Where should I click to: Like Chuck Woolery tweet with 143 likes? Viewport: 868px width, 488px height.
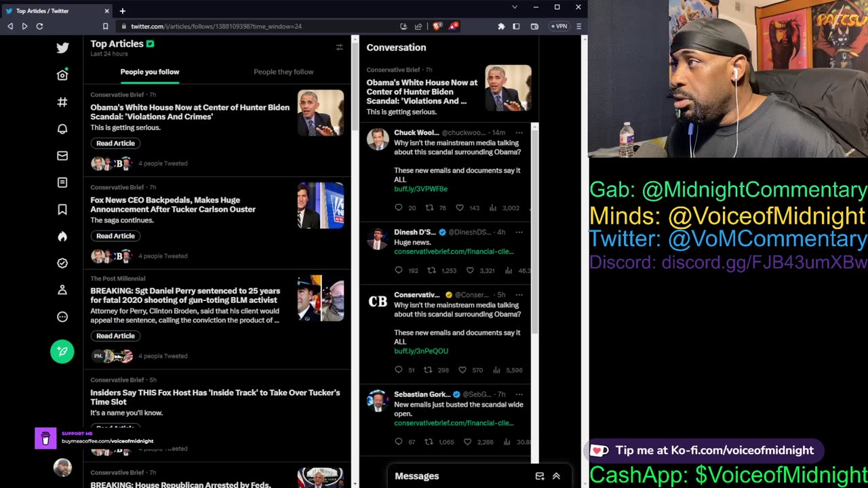pos(460,208)
